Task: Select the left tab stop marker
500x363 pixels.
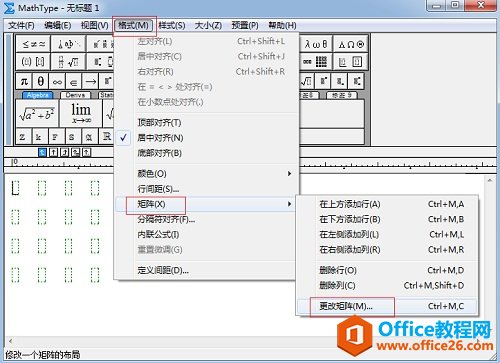Action: 42,152
